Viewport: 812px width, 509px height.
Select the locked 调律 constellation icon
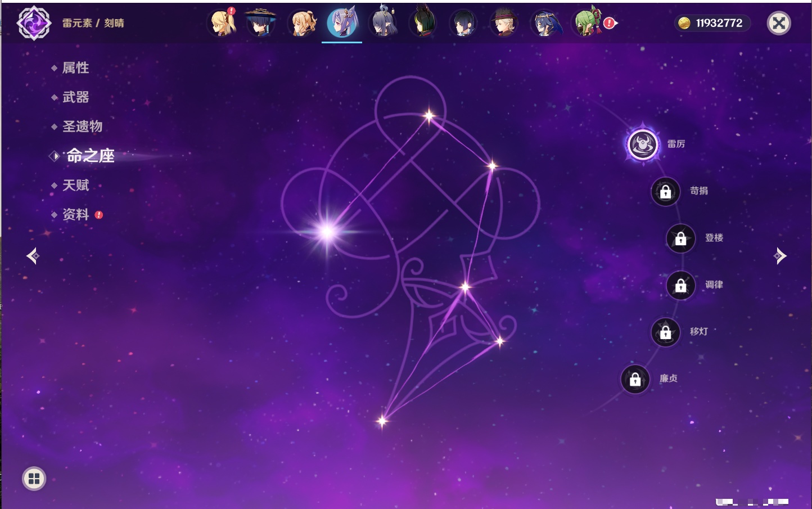pyautogui.click(x=680, y=286)
